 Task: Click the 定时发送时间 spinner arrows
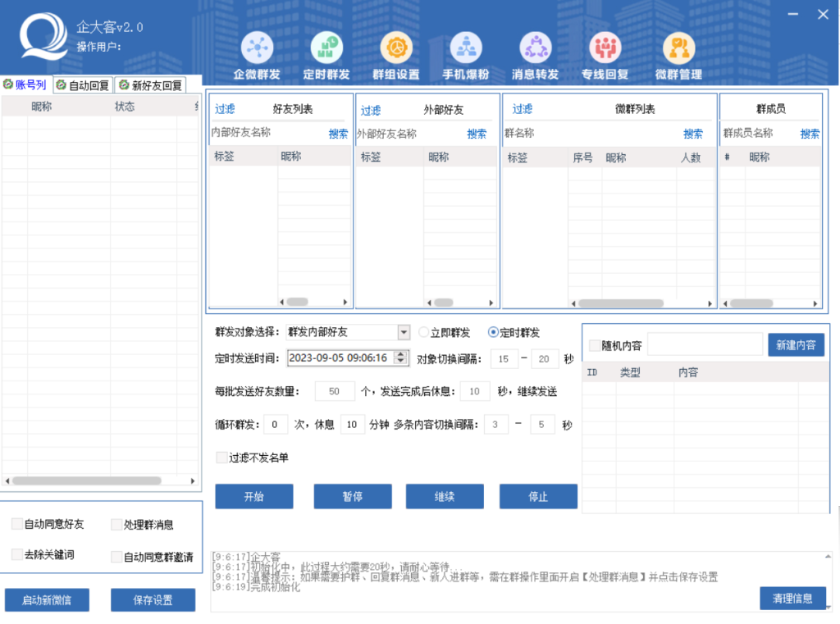tap(400, 358)
